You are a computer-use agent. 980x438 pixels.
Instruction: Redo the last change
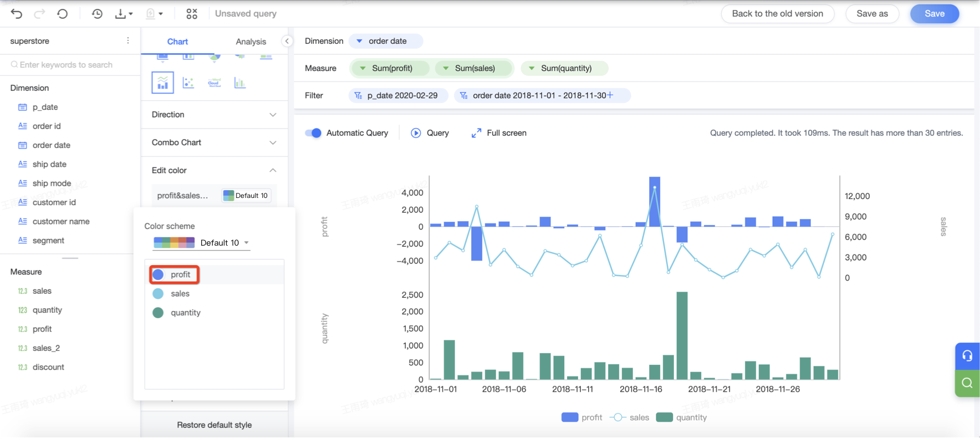pos(39,14)
